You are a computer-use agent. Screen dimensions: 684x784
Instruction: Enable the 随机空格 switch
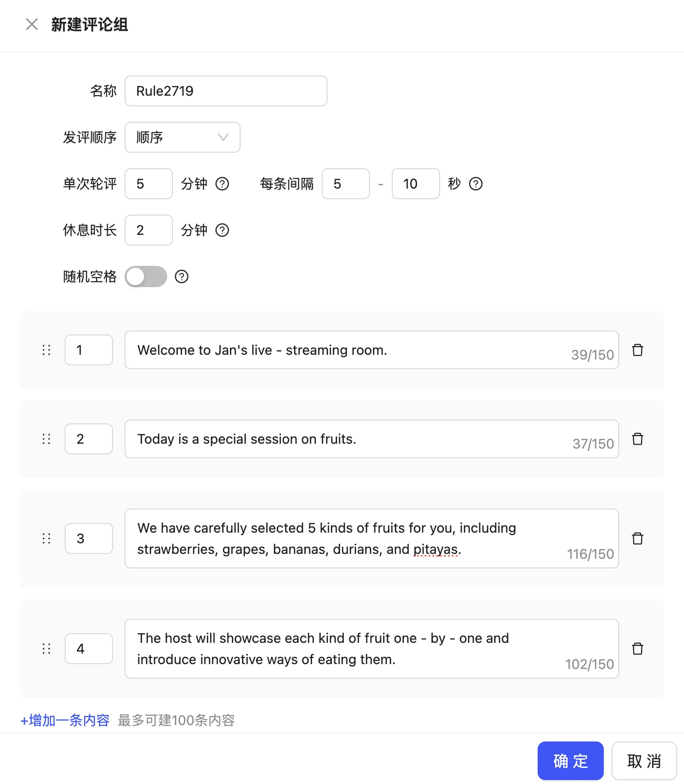[x=146, y=276]
